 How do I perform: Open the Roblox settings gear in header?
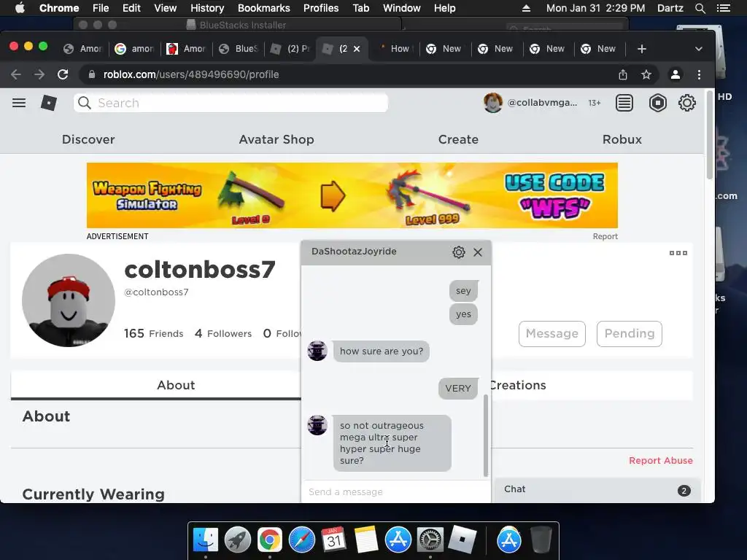coord(686,103)
